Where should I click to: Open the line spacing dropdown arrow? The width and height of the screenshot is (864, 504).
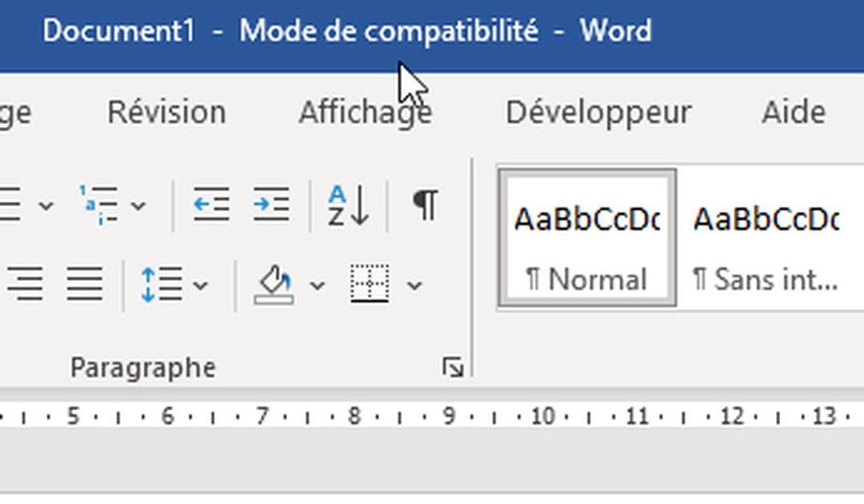(201, 286)
